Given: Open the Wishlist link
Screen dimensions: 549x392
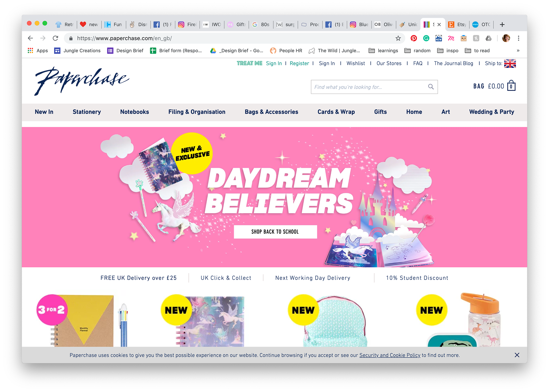Looking at the screenshot, I should (356, 63).
